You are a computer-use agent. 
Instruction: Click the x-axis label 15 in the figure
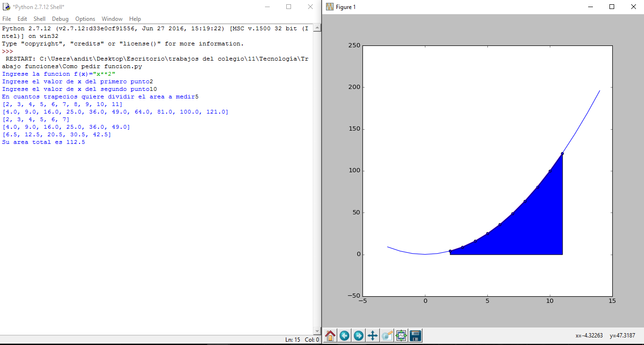[x=612, y=301]
